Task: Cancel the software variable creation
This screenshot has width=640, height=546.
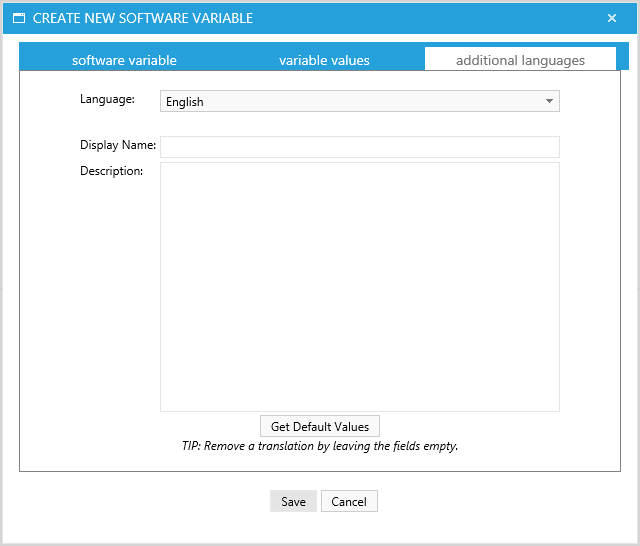Action: [349, 501]
